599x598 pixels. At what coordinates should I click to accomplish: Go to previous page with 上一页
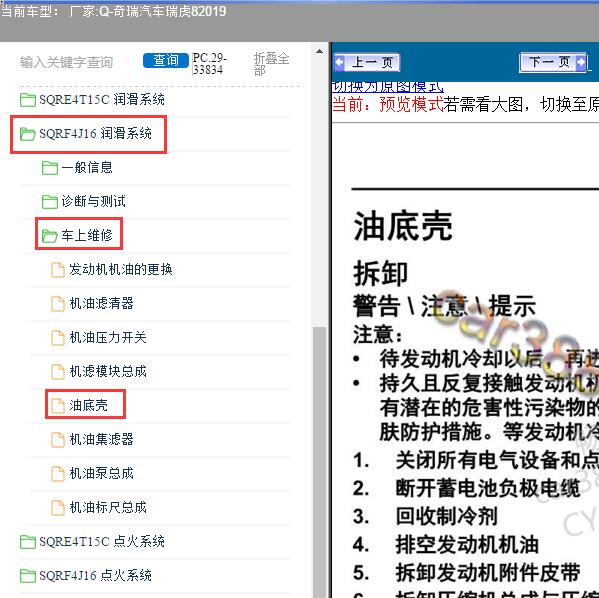coord(367,62)
